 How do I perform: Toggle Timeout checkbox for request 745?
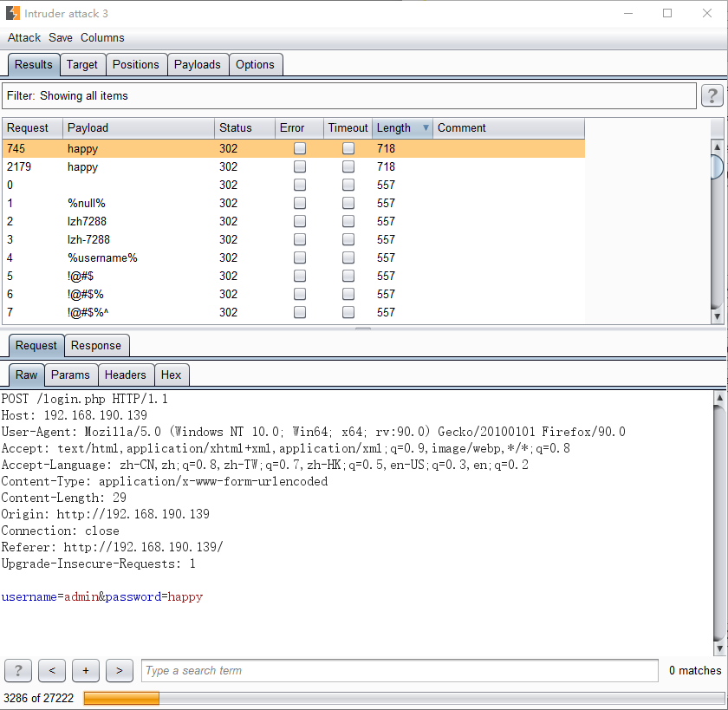coord(348,148)
